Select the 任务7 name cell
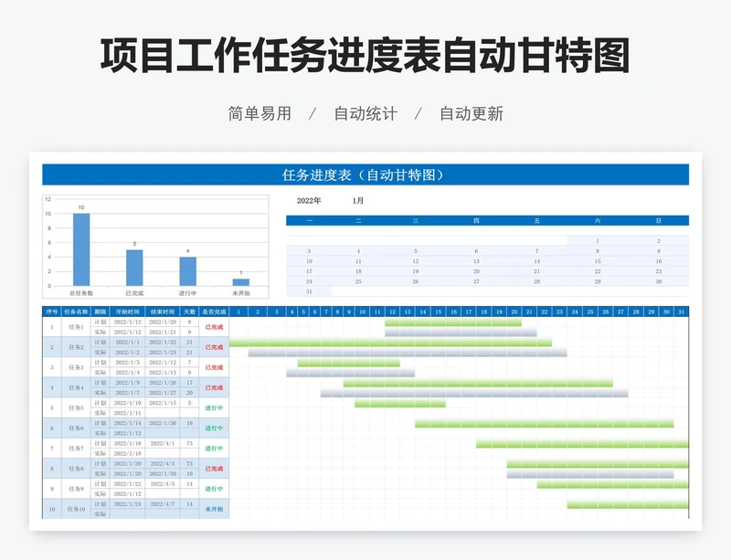The height and width of the screenshot is (560, 731). [76, 449]
